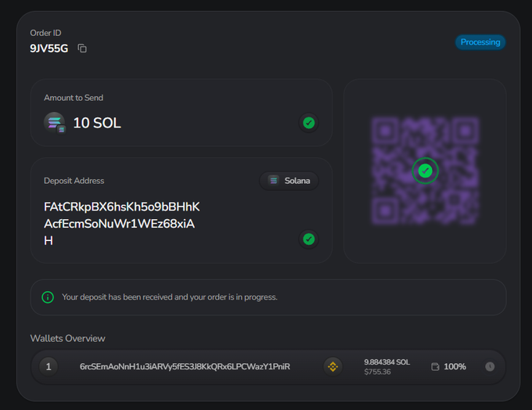
Task: Click green checkmark next to 10 SOL
Action: click(x=308, y=123)
